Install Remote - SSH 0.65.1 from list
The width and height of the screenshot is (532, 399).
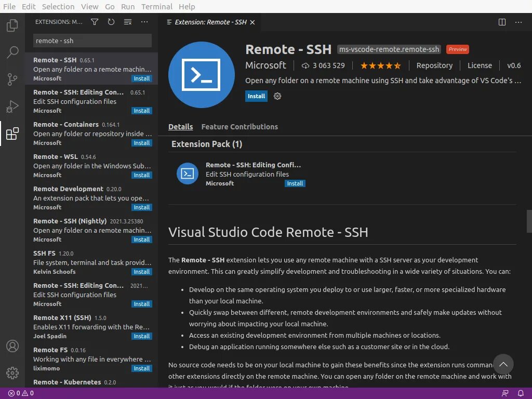click(142, 78)
